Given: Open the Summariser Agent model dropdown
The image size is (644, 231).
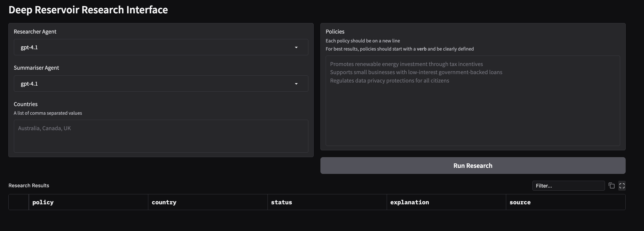Looking at the screenshot, I should click(161, 84).
